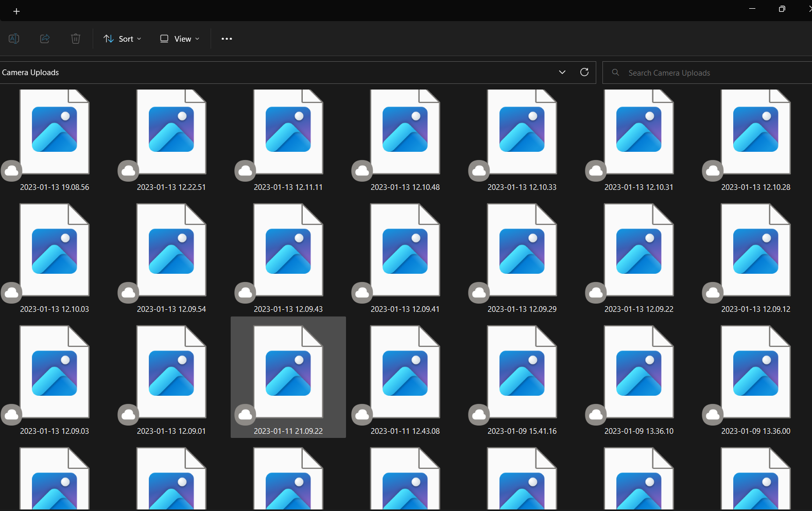Open the Sort dropdown menu

pyautogui.click(x=123, y=39)
